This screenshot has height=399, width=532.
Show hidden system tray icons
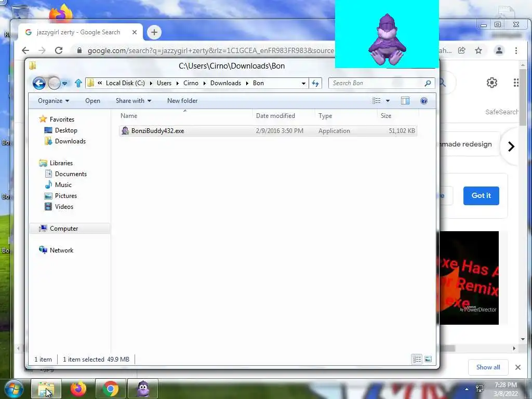click(x=467, y=389)
